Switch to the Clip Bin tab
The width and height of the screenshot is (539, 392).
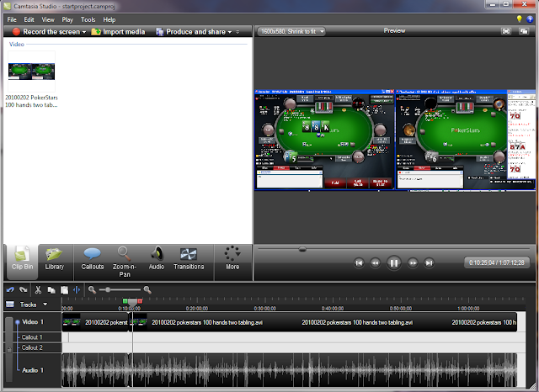coord(23,262)
